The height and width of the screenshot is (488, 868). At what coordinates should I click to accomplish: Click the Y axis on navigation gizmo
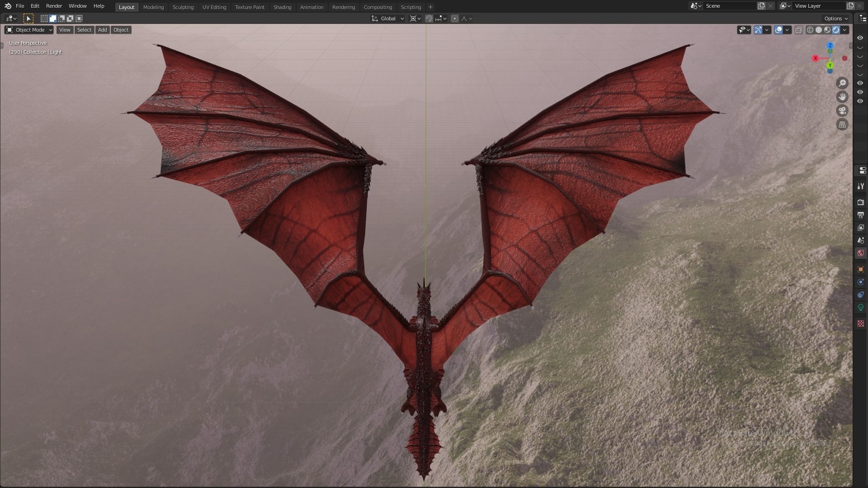[x=830, y=66]
